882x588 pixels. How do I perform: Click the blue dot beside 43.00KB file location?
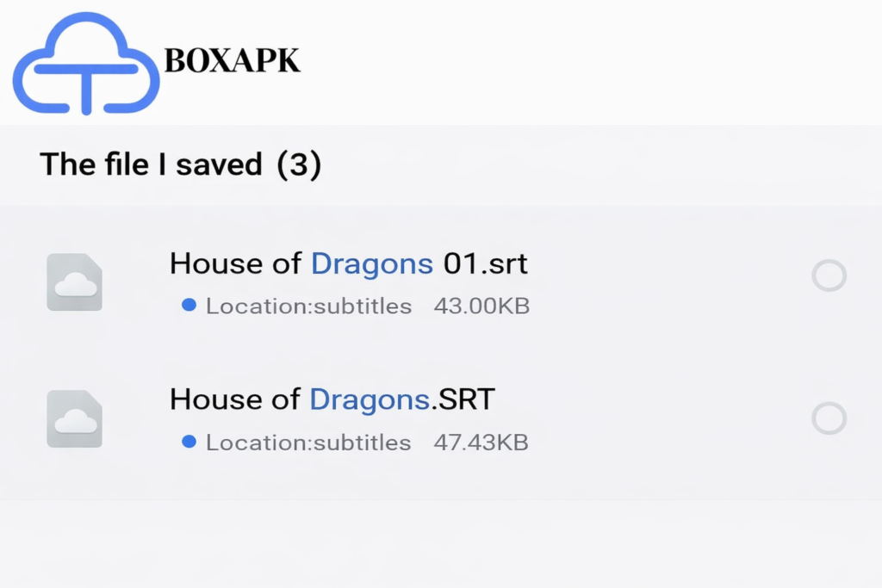tap(189, 305)
